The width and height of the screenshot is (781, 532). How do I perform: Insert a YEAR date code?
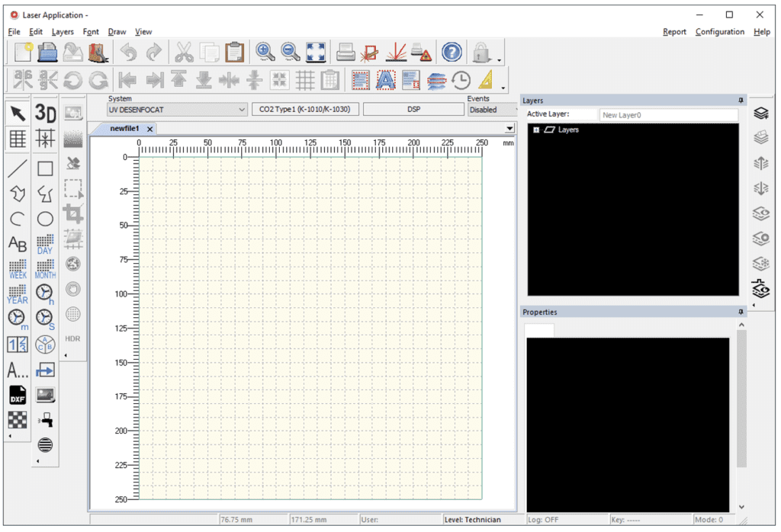pyautogui.click(x=18, y=294)
